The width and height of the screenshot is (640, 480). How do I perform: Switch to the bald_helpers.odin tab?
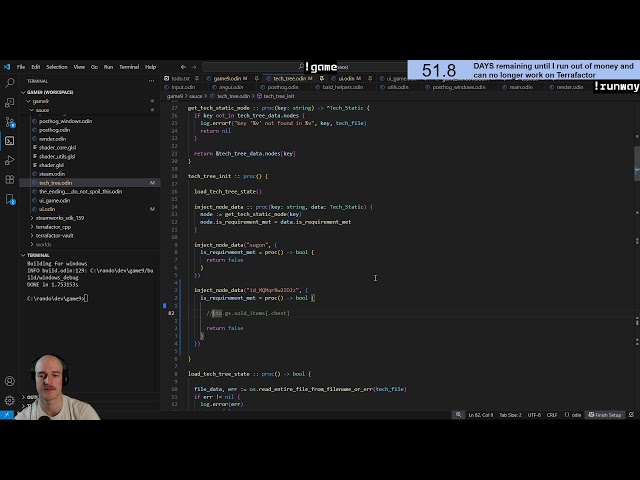coord(342,87)
